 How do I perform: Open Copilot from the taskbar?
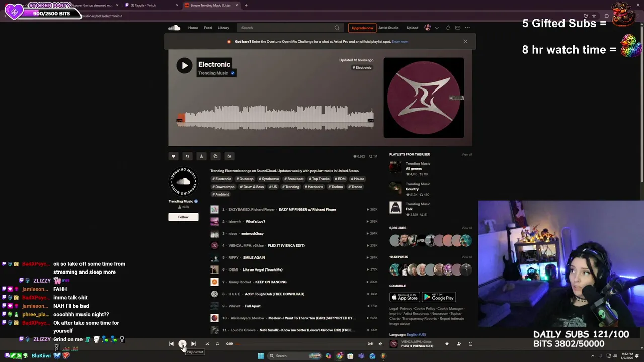328,356
